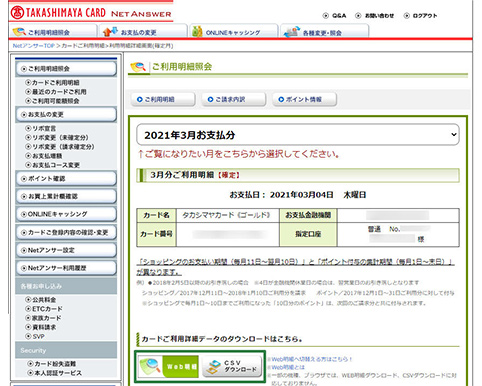This screenshot has width=482, height=386.
Task: Open リボ宣言 in the sidebar
Action: (41, 128)
